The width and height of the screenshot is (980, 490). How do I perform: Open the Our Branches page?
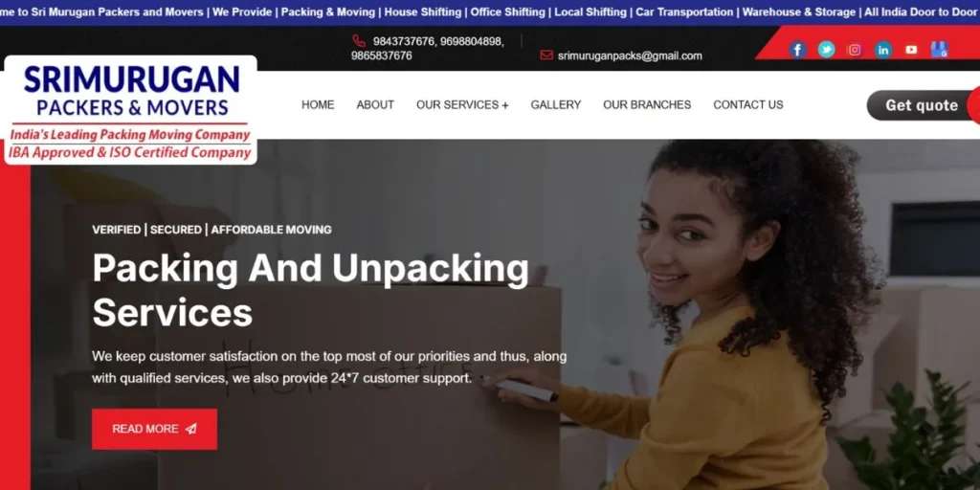(x=647, y=105)
